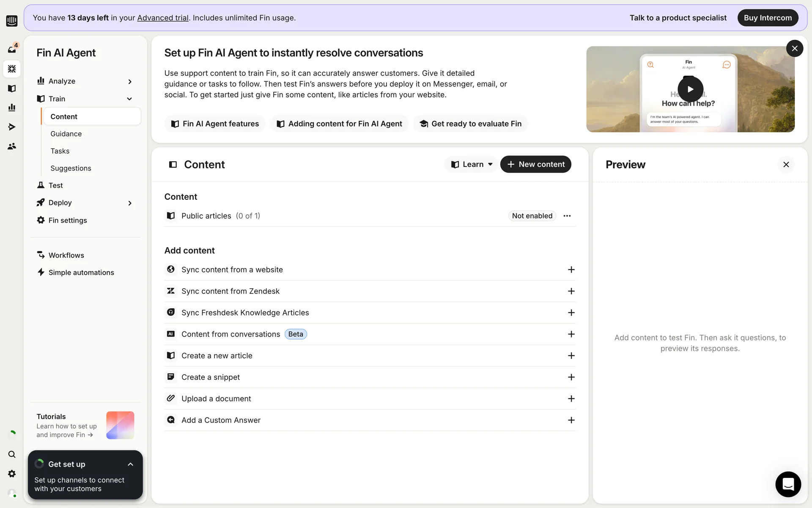The image size is (812, 508).
Task: Collapse the Train menu section
Action: pyautogui.click(x=129, y=99)
